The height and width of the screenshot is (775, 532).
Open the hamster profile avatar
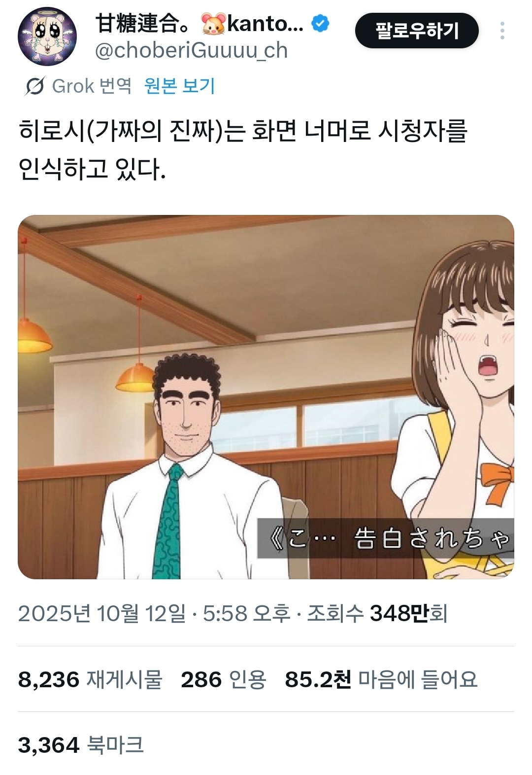pyautogui.click(x=47, y=36)
